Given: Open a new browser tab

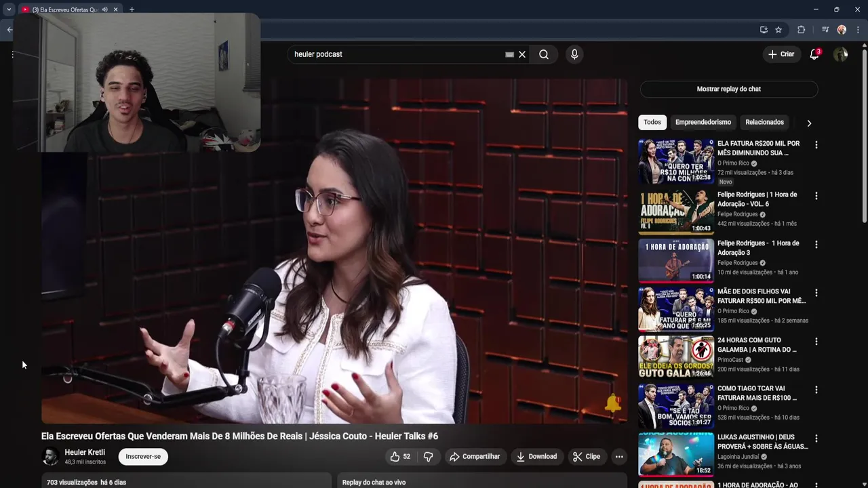Looking at the screenshot, I should pos(132,9).
